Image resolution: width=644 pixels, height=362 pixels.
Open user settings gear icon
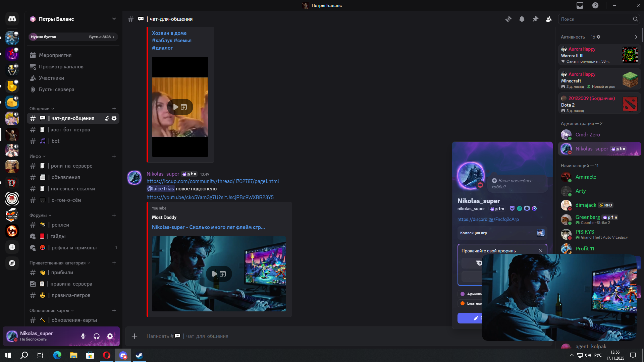[x=110, y=336]
